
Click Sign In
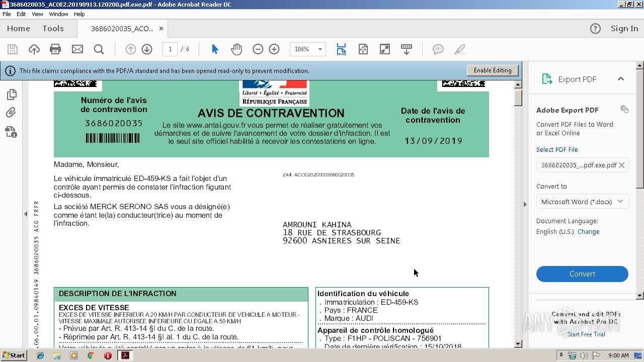point(624,29)
